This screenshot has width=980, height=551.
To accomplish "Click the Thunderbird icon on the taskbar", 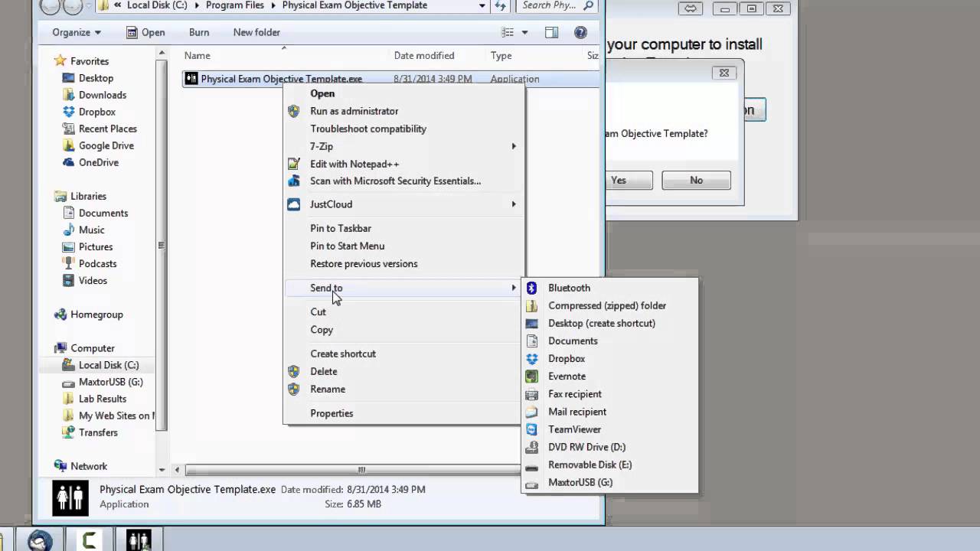I will 40,541.
